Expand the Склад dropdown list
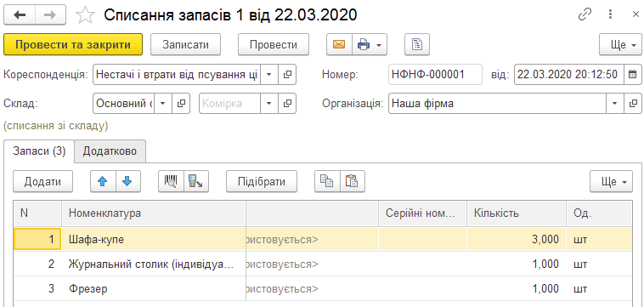Viewport: 644px width, 307px height. [x=162, y=104]
